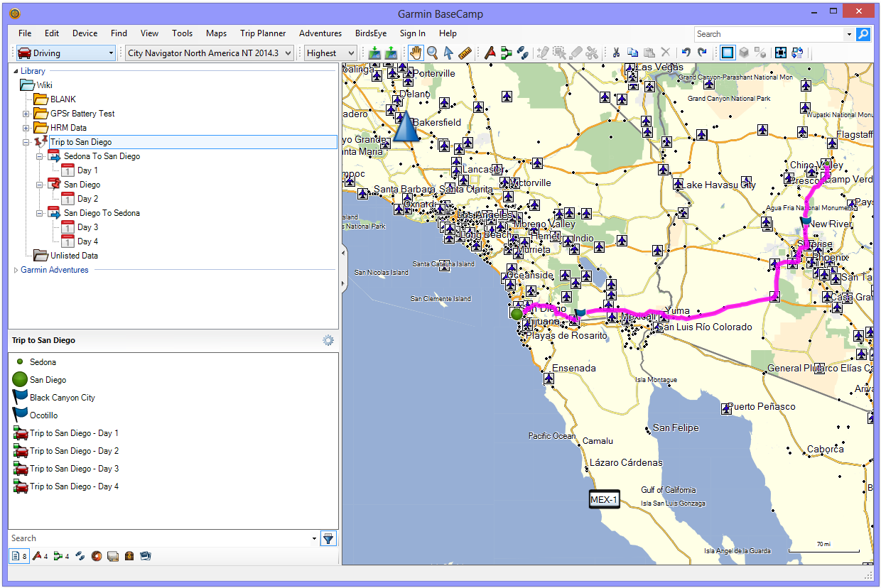The width and height of the screenshot is (881, 588).
Task: Toggle the 3D map view button
Action: tap(743, 53)
